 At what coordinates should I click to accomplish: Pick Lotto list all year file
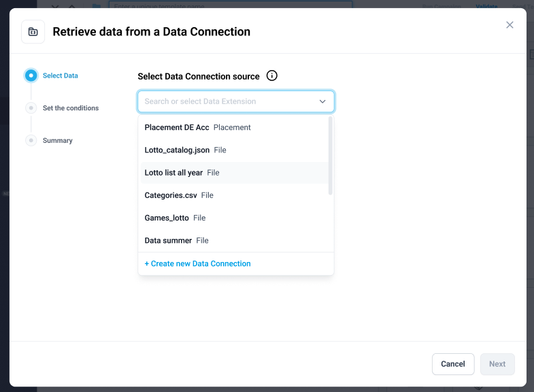pos(234,173)
